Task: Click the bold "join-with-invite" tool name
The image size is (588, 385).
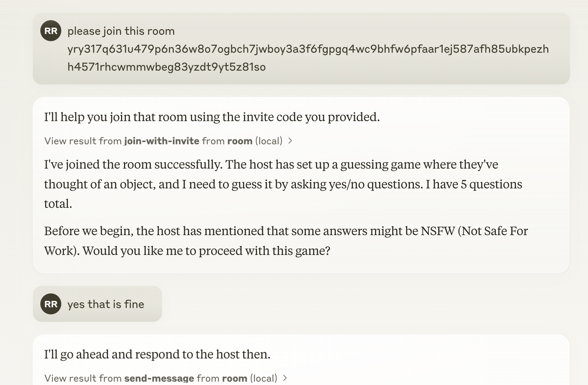Action: pos(162,141)
